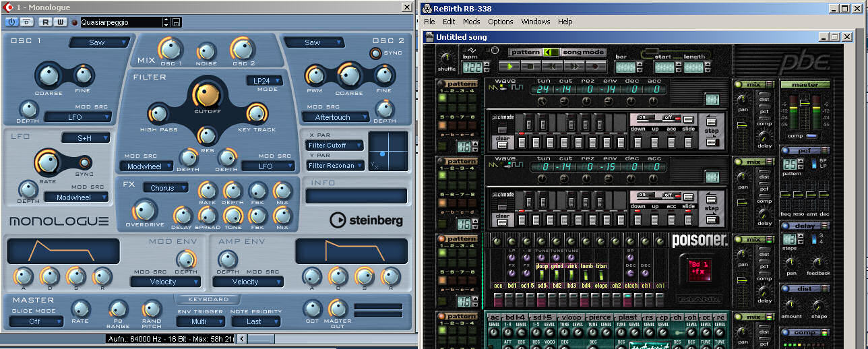Viewport: 868px width, 349px height.
Task: Select the square wave on first synth
Action: click(x=518, y=88)
